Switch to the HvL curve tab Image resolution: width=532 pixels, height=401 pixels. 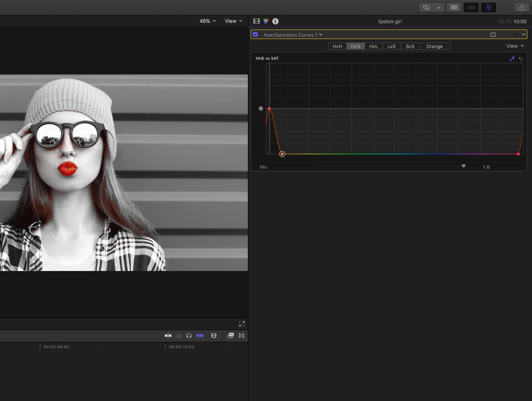click(x=374, y=46)
